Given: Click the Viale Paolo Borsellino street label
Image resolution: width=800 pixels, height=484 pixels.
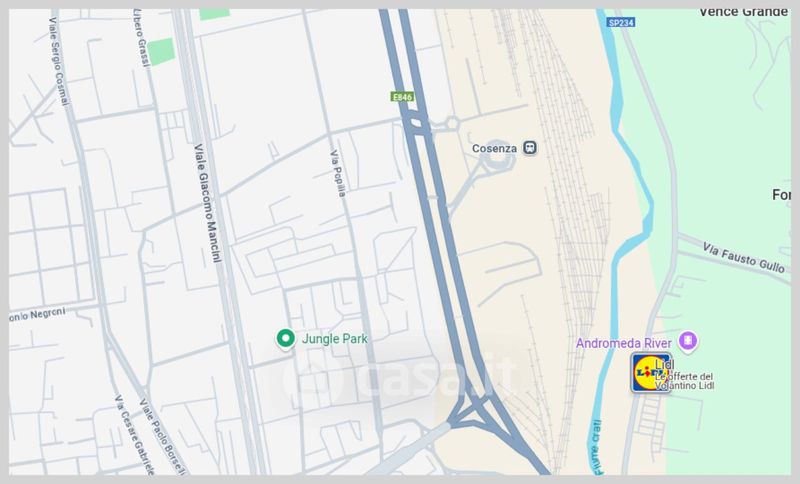Looking at the screenshot, I should (164, 437).
